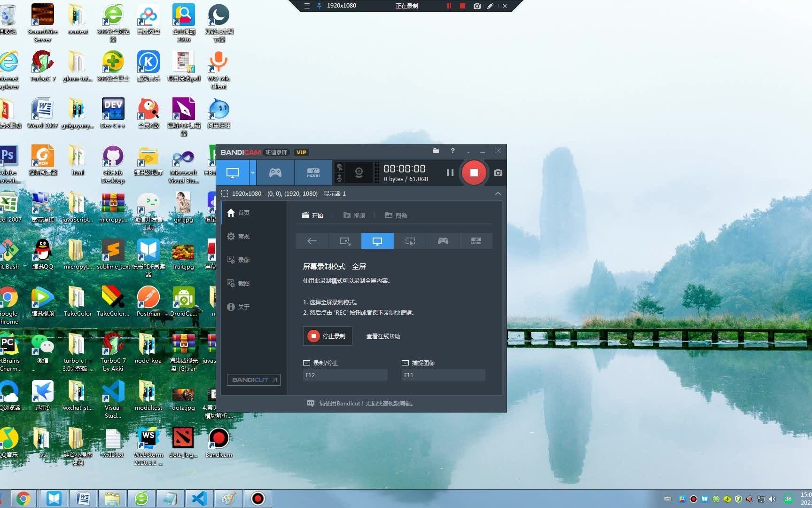Select fullscreen recording mode button
Screen dimensions: 812x508
pos(377,241)
